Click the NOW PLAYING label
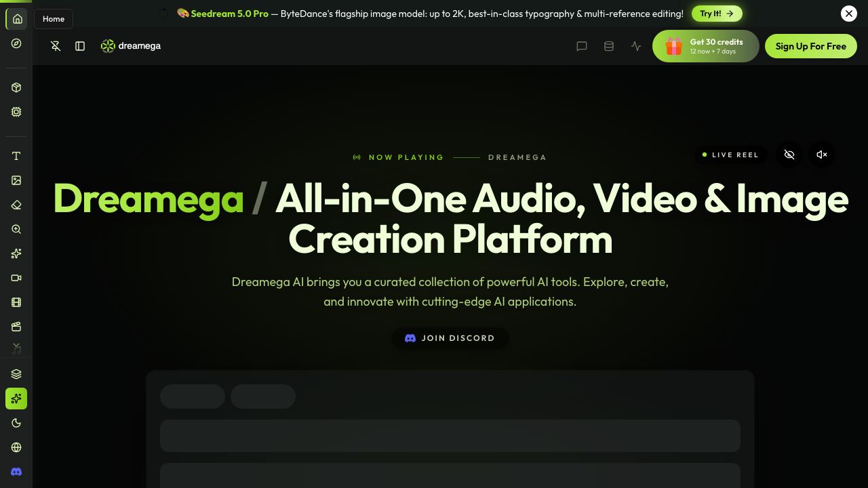Image resolution: width=868 pixels, height=488 pixels. click(406, 157)
